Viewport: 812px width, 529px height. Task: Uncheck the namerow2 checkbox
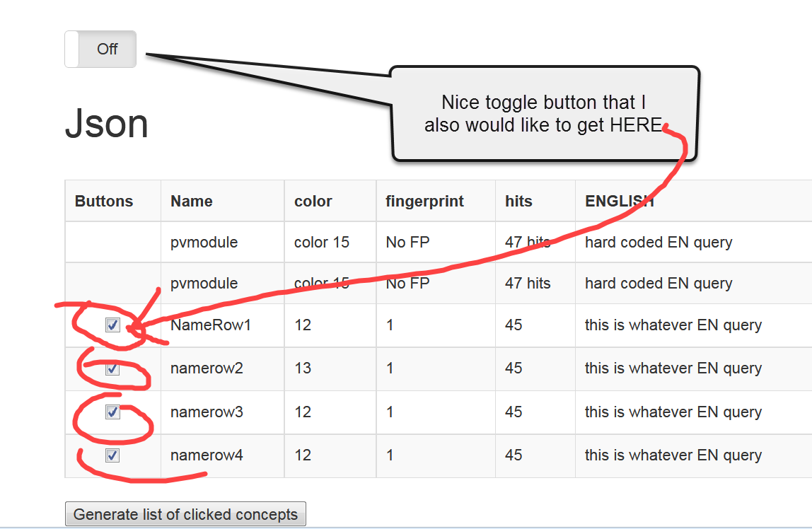[x=112, y=369]
